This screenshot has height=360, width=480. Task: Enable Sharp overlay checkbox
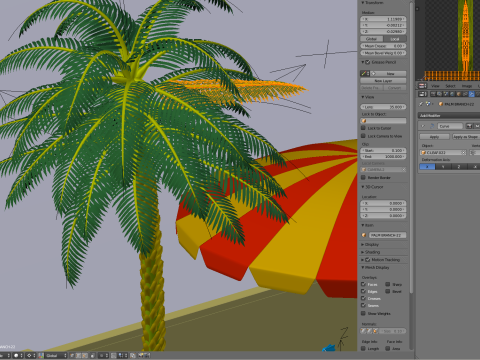388,284
